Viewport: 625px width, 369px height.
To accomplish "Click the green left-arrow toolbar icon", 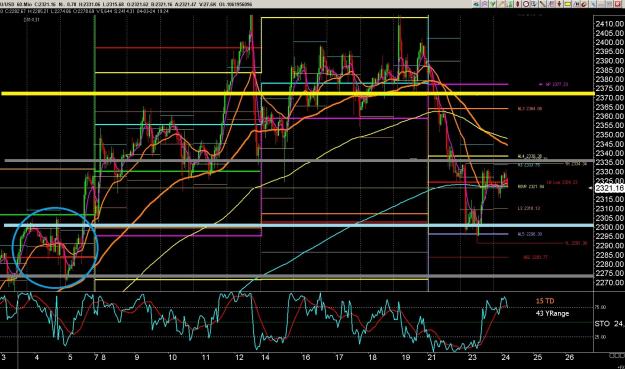I will tap(476, 4).
